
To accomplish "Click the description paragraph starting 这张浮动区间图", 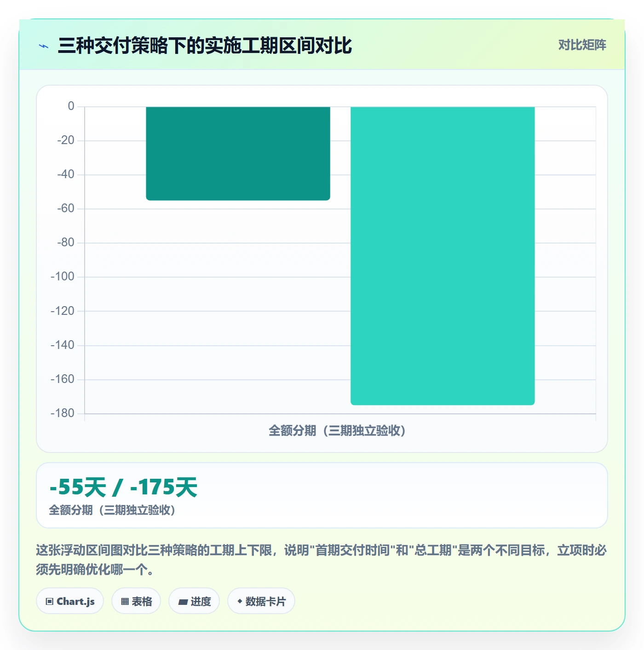I will (322, 560).
